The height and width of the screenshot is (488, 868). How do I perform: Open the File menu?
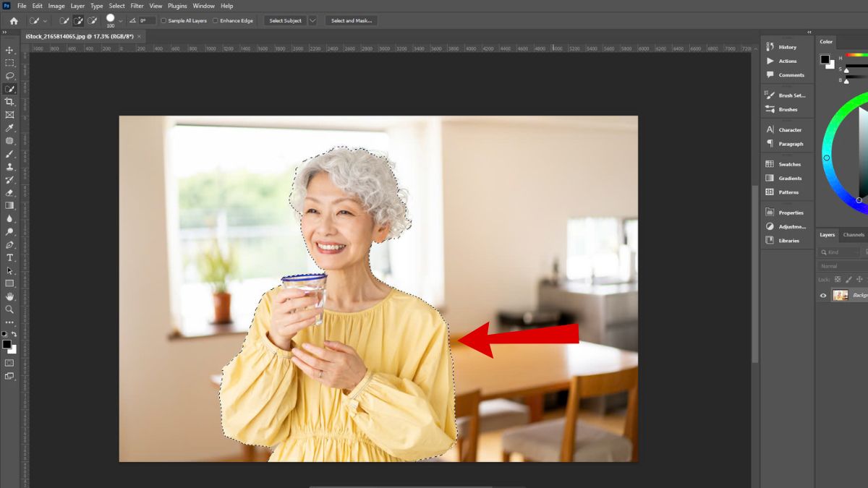click(22, 6)
